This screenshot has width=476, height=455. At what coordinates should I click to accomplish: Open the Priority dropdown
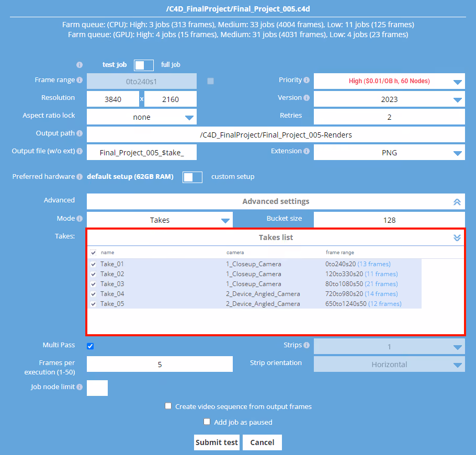(x=389, y=81)
